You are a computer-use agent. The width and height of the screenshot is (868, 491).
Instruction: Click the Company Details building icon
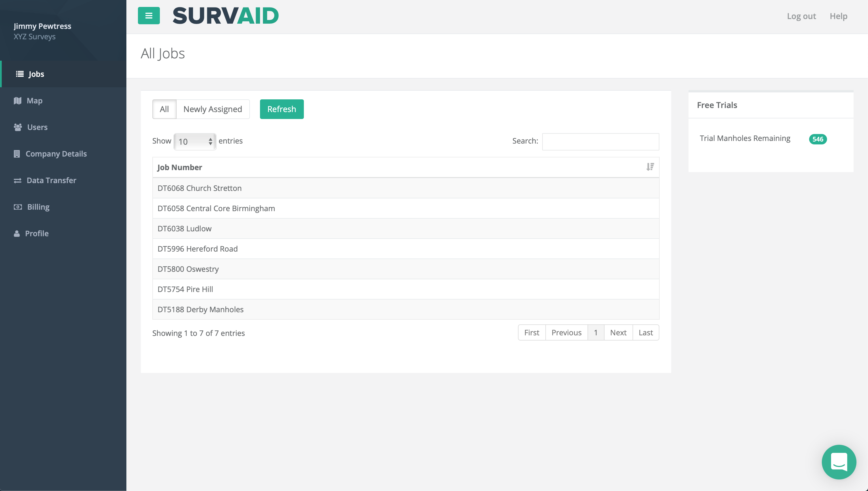click(17, 154)
